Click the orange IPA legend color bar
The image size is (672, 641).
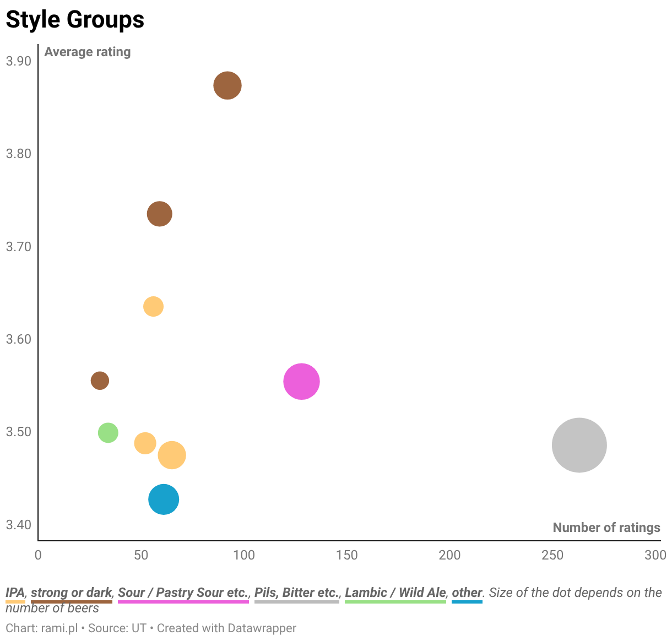(15, 602)
